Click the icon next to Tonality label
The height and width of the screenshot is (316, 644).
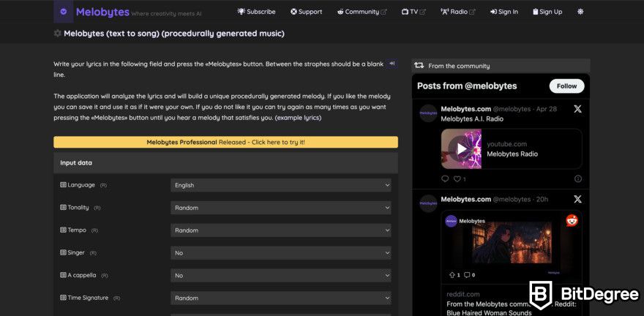pos(63,208)
